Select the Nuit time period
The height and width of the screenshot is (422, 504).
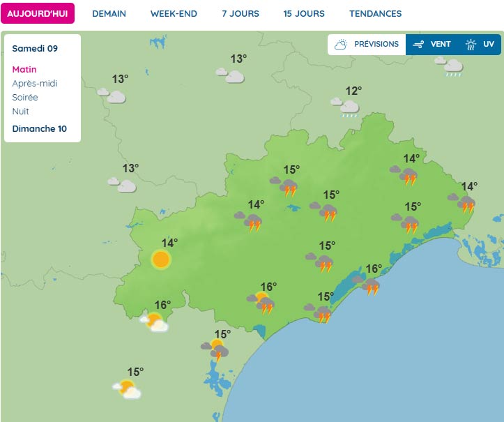pos(20,112)
